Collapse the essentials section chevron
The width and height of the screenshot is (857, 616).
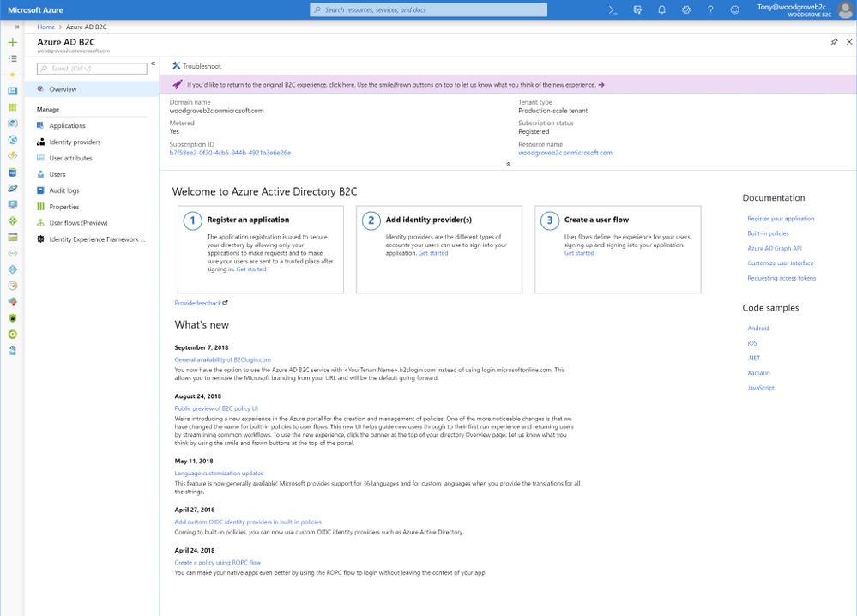509,164
